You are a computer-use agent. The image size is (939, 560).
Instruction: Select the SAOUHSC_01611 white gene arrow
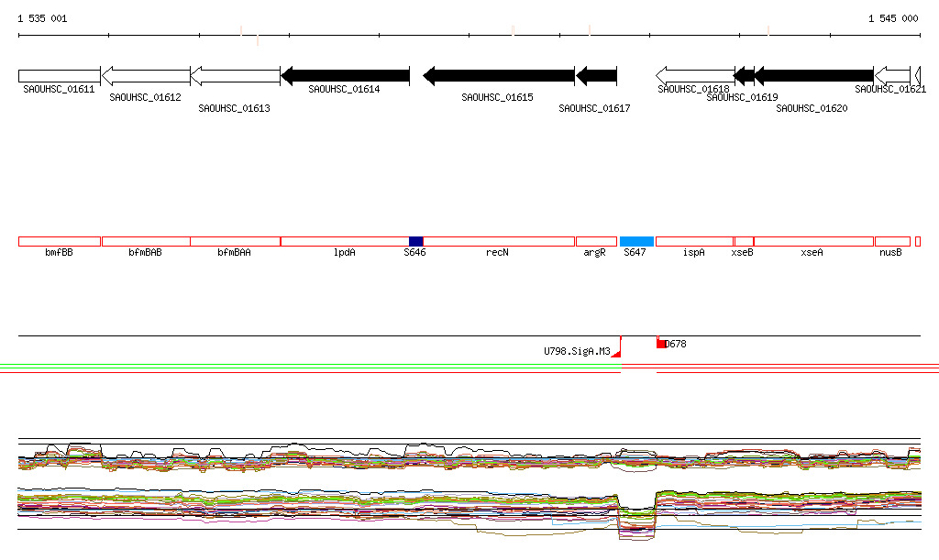coord(60,76)
